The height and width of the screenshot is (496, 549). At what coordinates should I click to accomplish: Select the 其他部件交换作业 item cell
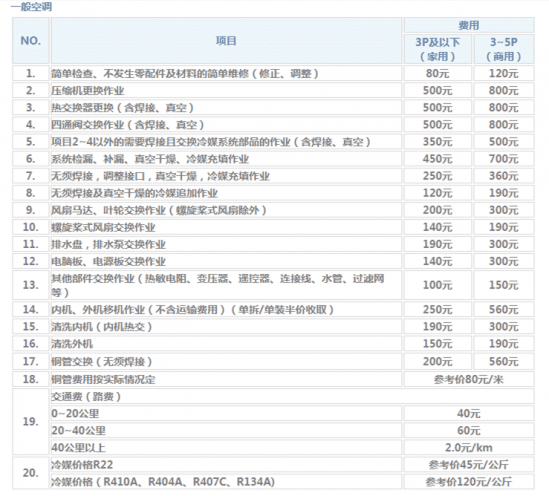point(226,285)
